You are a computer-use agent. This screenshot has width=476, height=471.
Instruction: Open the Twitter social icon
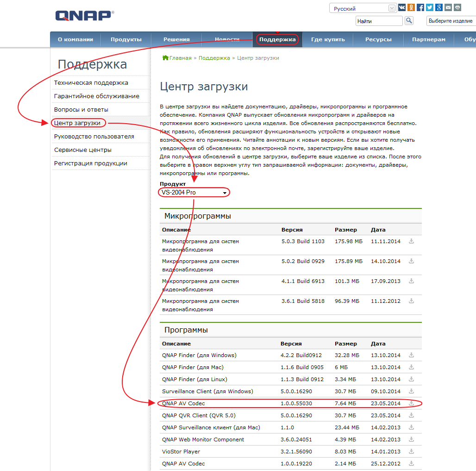pos(430,7)
